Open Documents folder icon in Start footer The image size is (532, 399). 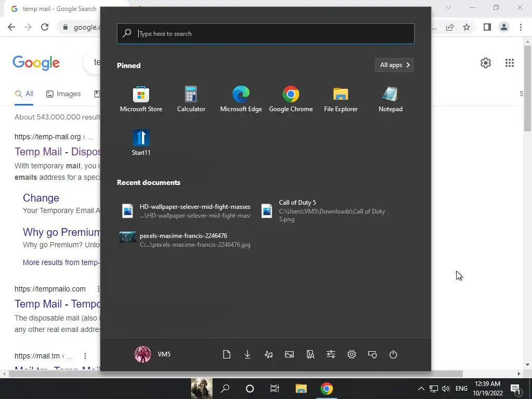point(227,354)
